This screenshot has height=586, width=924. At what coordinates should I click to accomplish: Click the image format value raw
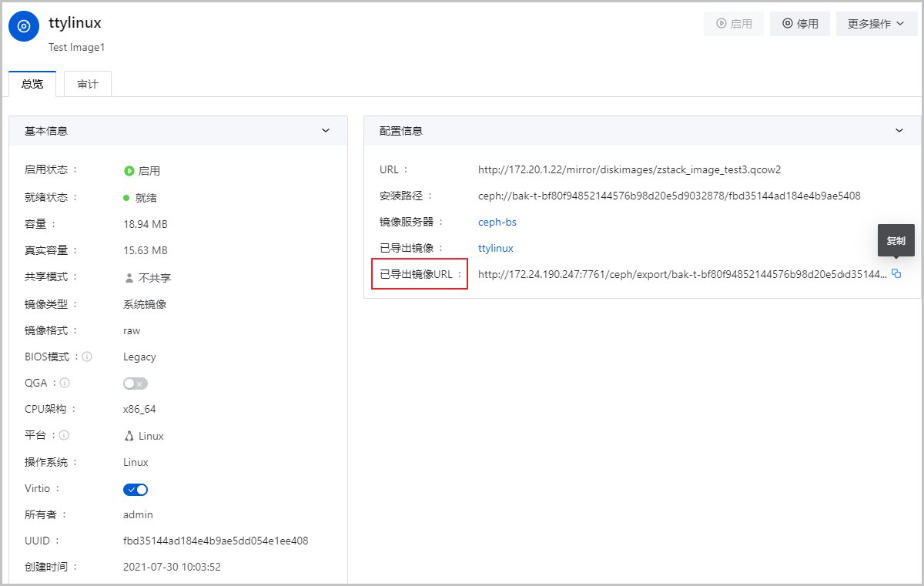(132, 330)
